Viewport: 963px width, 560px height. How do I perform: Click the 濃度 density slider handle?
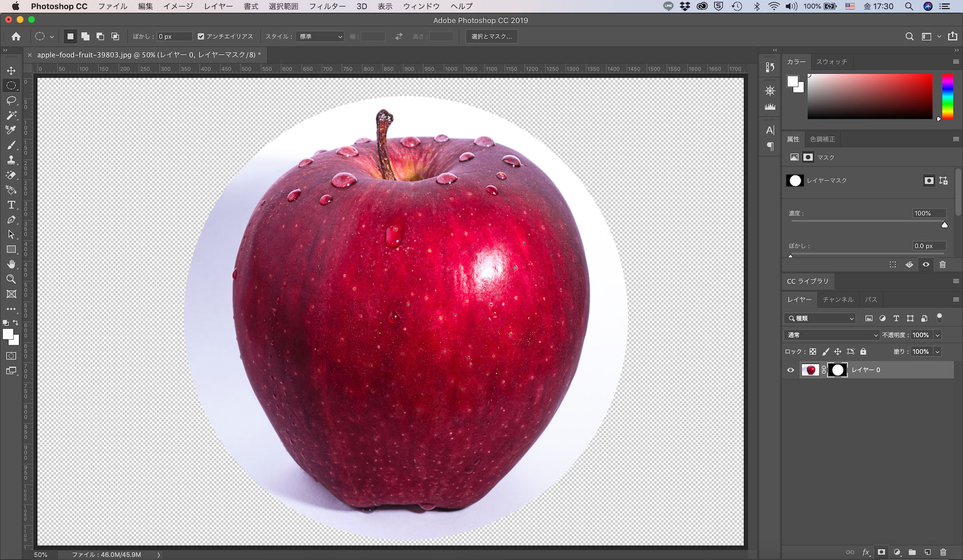click(x=944, y=225)
